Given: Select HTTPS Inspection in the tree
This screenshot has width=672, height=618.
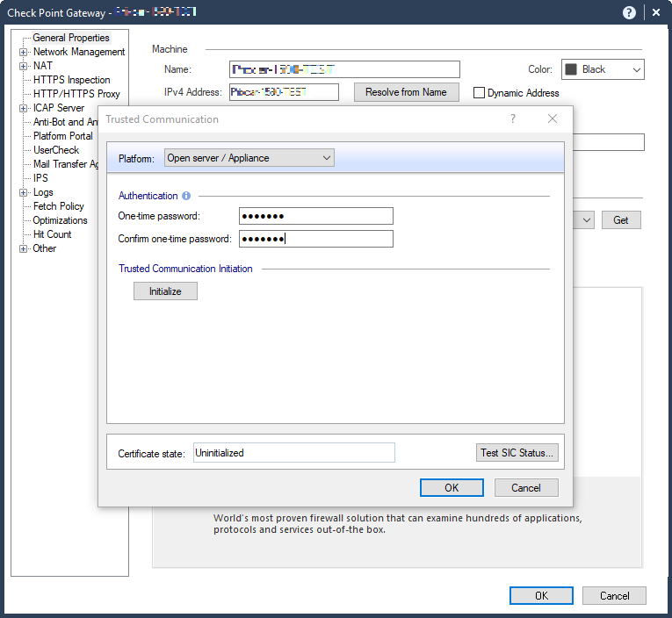Looking at the screenshot, I should pos(71,80).
